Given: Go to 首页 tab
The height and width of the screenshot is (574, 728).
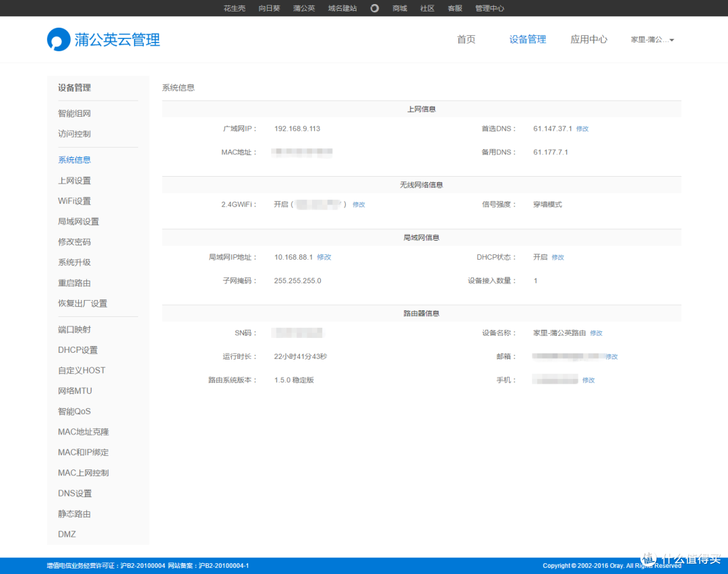Looking at the screenshot, I should tap(466, 40).
